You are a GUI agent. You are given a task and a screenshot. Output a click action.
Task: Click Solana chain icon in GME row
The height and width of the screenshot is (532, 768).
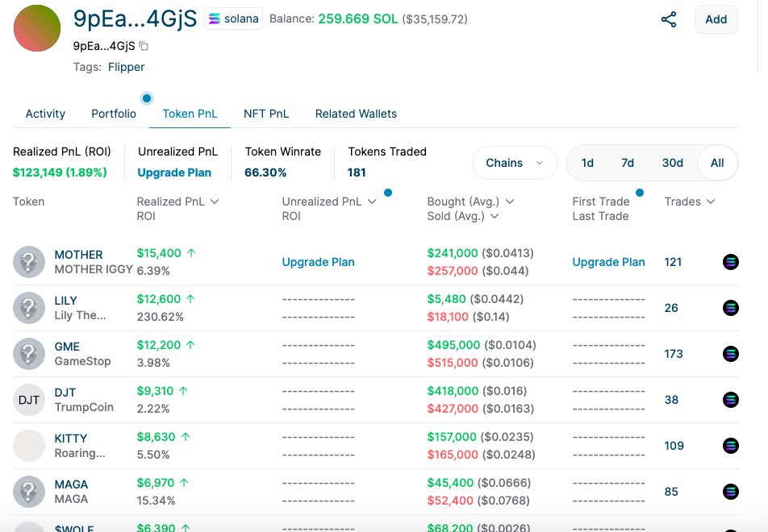730,354
